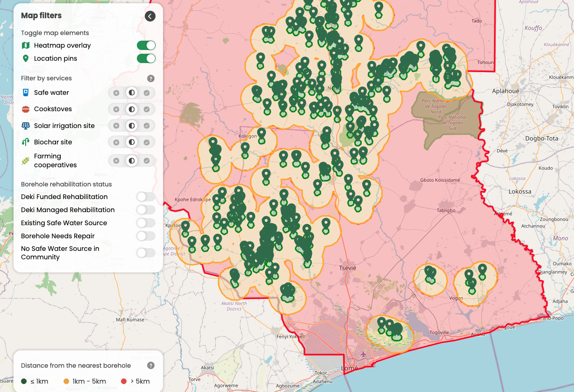The image size is (574, 392).
Task: Exclude Cookstoves using its X option
Action: point(116,109)
